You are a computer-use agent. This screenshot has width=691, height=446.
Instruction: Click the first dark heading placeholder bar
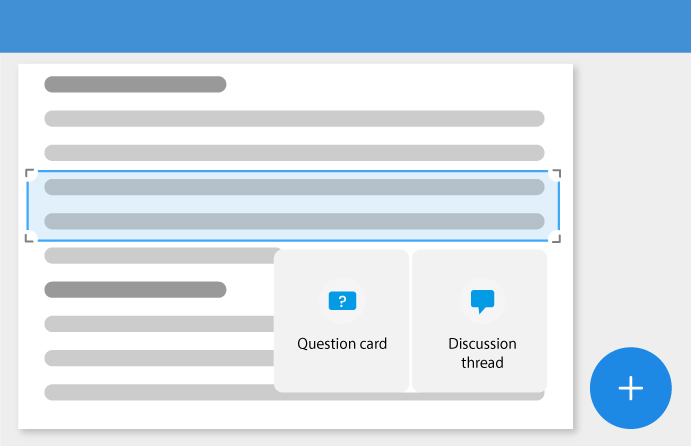click(135, 84)
